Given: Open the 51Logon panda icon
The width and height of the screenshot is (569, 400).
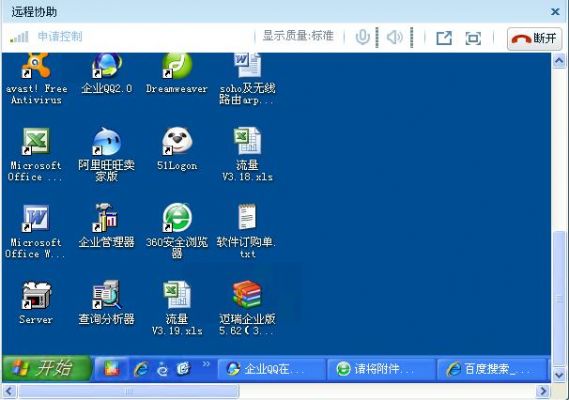Looking at the screenshot, I should [x=177, y=149].
